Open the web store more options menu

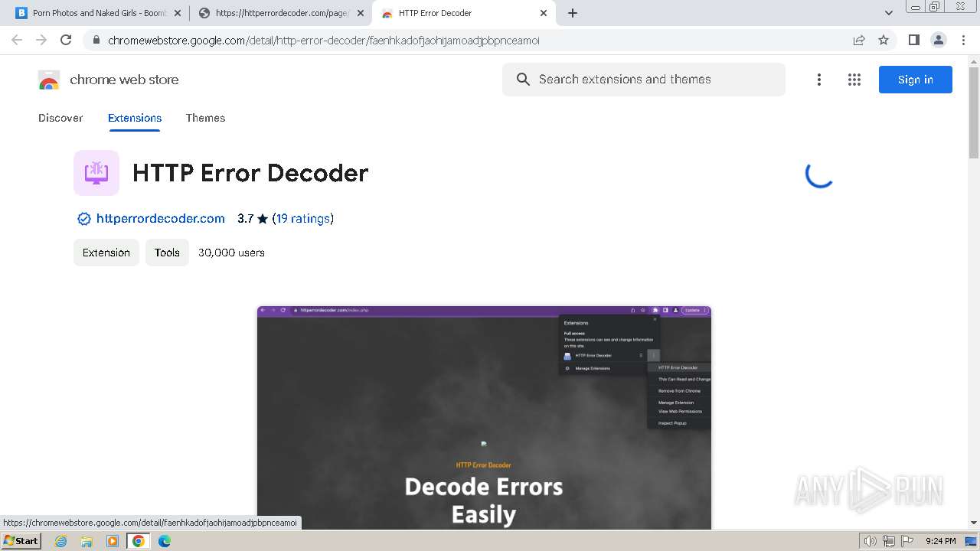point(819,80)
